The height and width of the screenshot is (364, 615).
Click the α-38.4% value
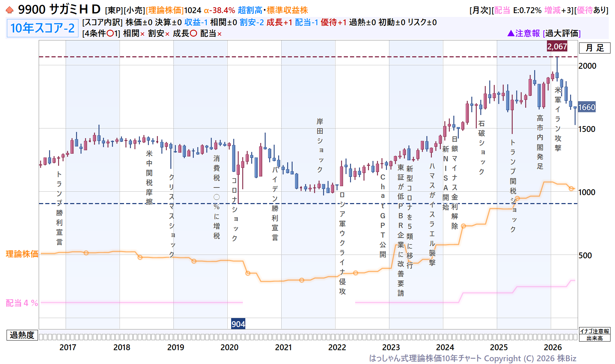(219, 10)
